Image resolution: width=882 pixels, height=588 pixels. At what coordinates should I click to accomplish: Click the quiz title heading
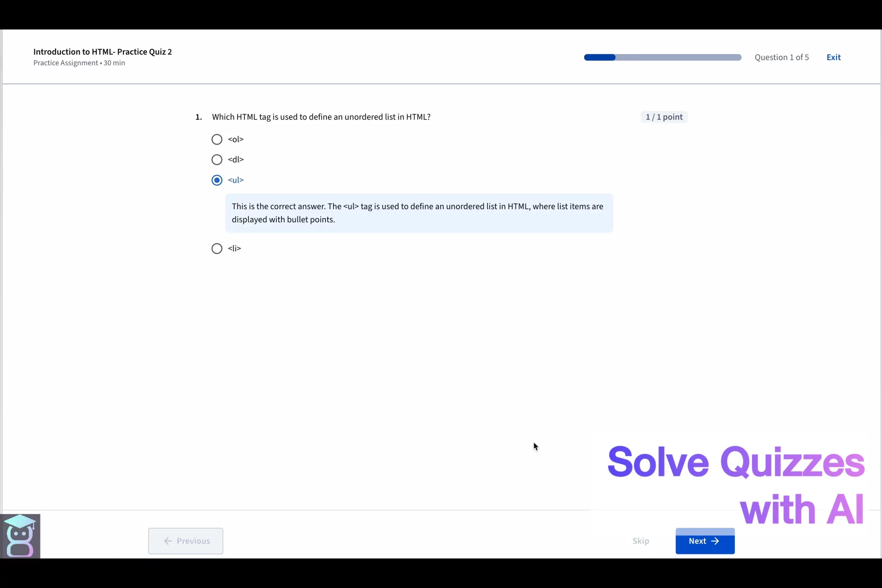[102, 52]
